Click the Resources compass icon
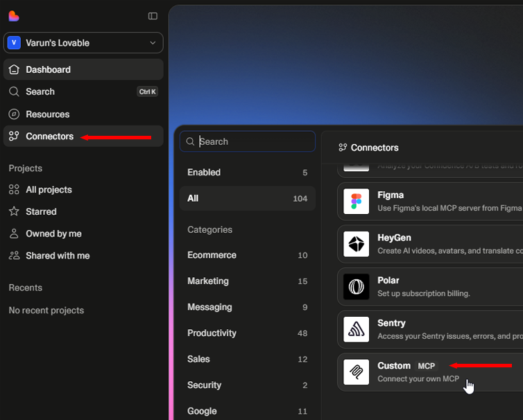The image size is (523, 420). click(14, 114)
